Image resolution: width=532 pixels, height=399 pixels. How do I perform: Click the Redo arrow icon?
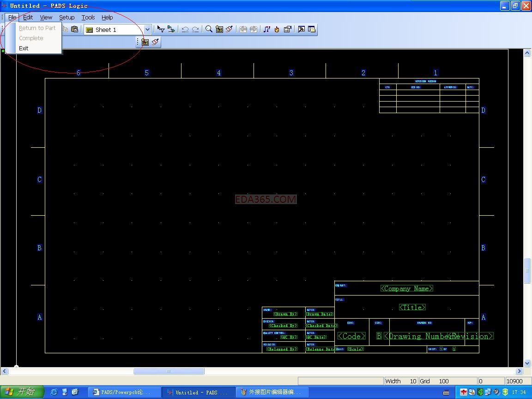pyautogui.click(x=195, y=29)
